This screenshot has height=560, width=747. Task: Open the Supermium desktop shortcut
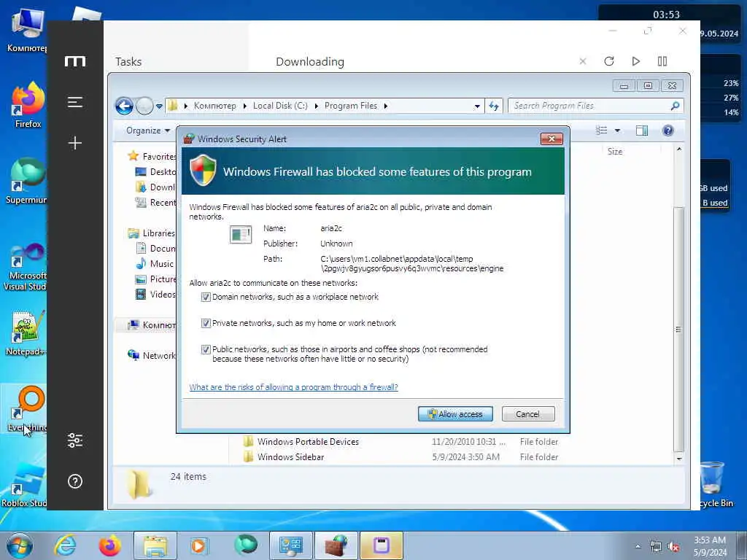point(27,181)
